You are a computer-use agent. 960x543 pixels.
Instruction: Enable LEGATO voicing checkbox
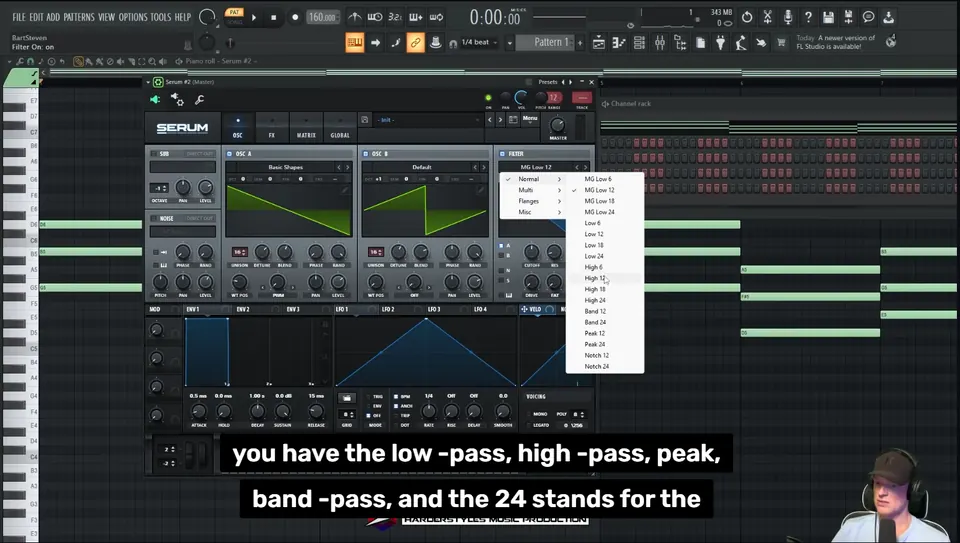tap(529, 425)
